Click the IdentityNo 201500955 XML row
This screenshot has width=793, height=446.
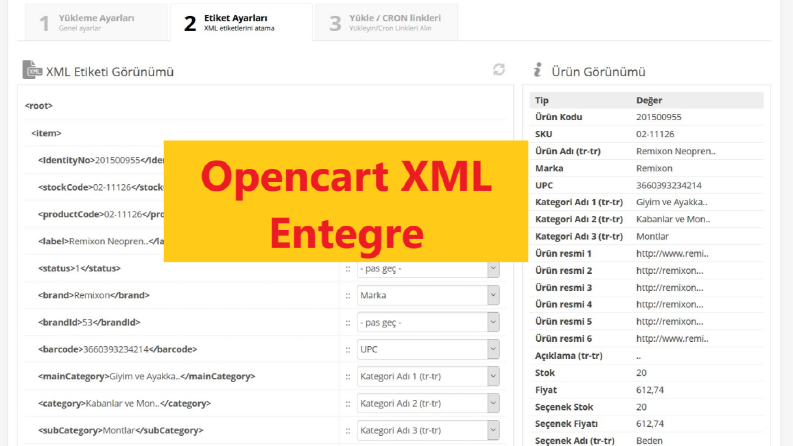101,160
